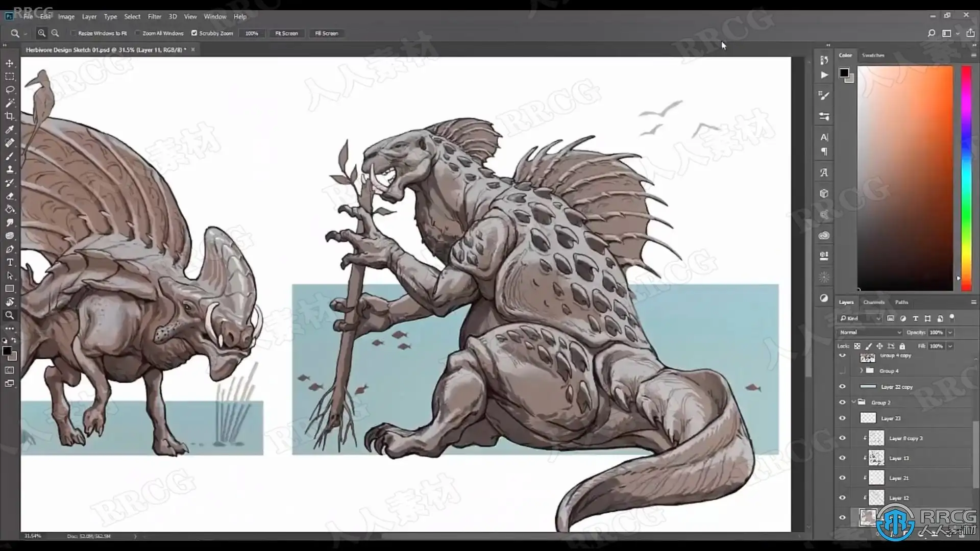Select the Move tool
Image resolution: width=980 pixels, height=551 pixels.
(10, 63)
